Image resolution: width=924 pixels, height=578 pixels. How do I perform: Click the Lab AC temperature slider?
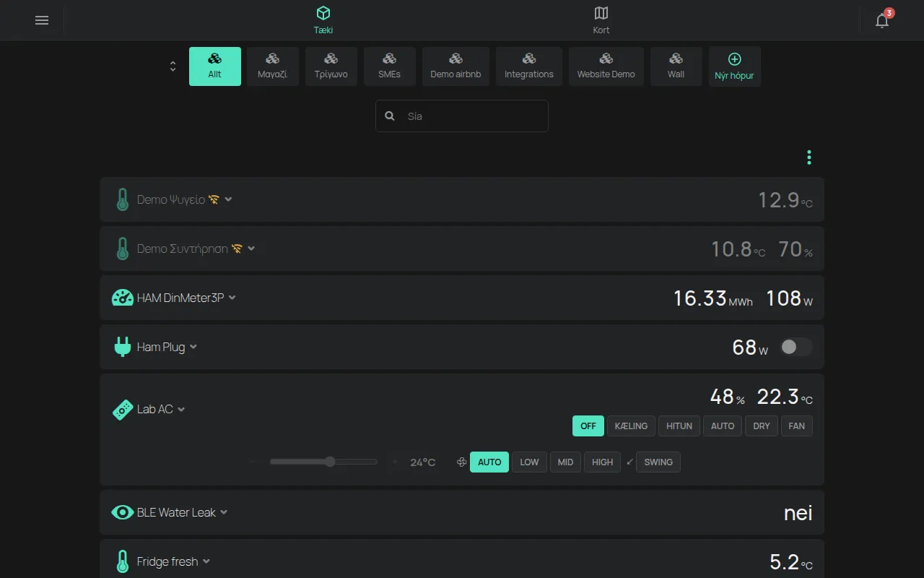coord(323,462)
